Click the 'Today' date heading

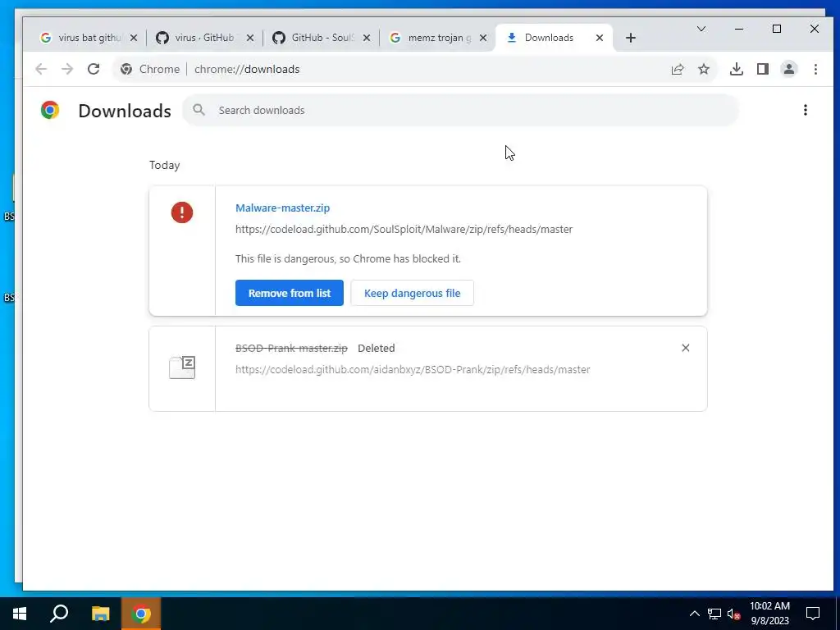coord(164,165)
